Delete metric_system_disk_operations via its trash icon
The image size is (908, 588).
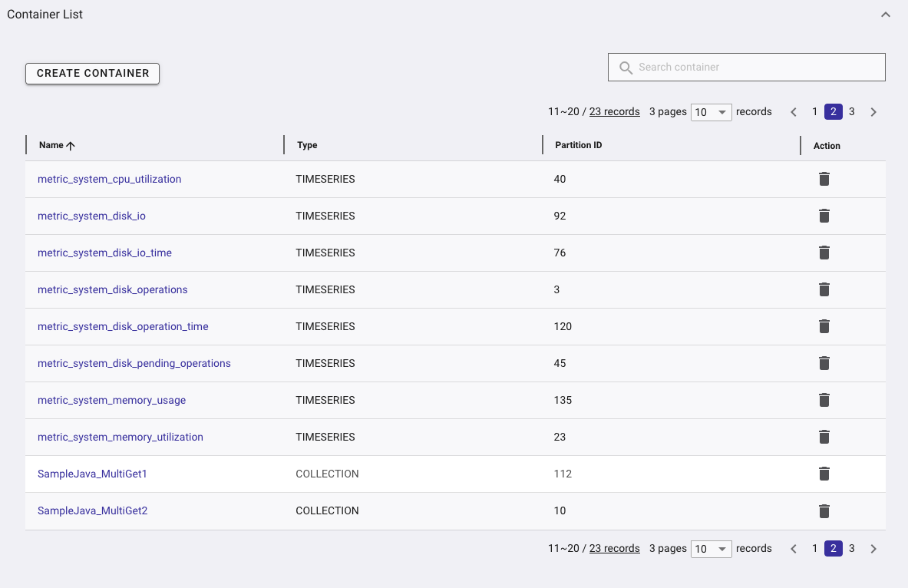tap(824, 289)
